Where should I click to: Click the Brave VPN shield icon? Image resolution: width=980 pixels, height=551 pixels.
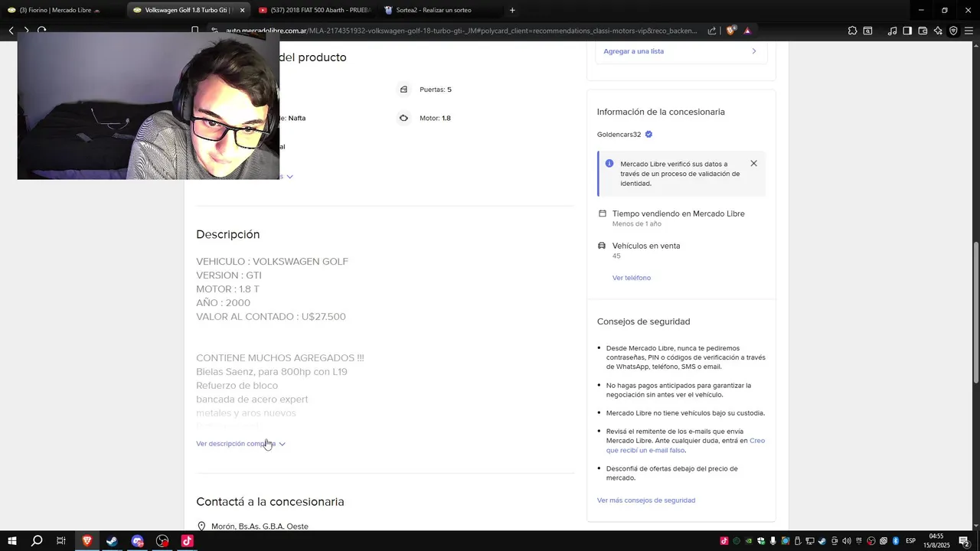click(x=953, y=31)
